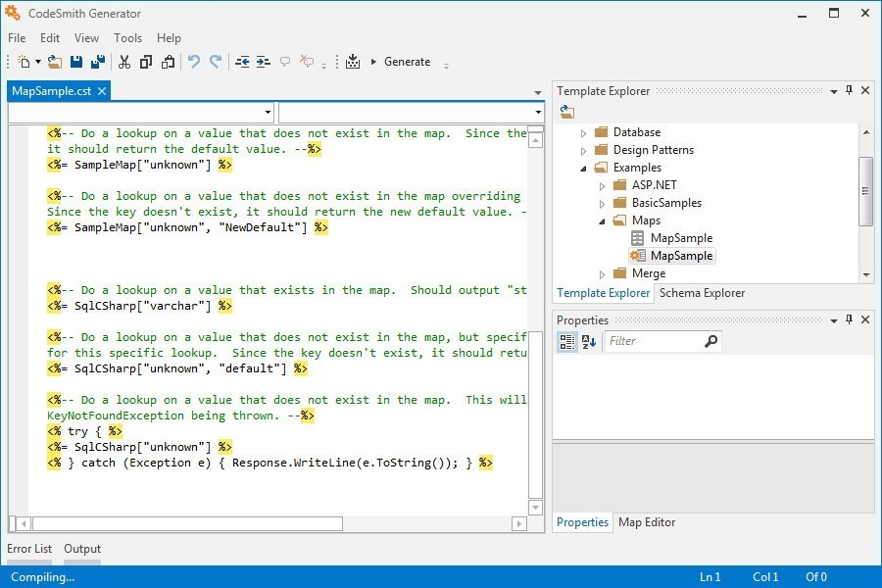Paste from clipboard icon
This screenshot has width=882, height=588.
[168, 62]
